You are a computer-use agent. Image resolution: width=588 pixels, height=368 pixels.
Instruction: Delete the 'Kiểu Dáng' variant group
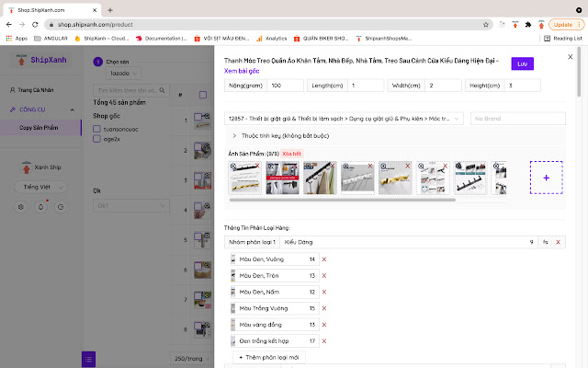coord(560,242)
